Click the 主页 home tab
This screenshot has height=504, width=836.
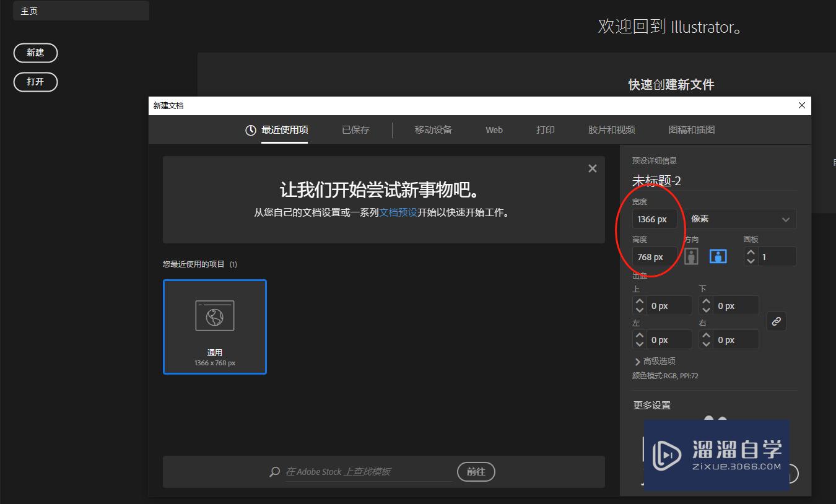(x=81, y=11)
